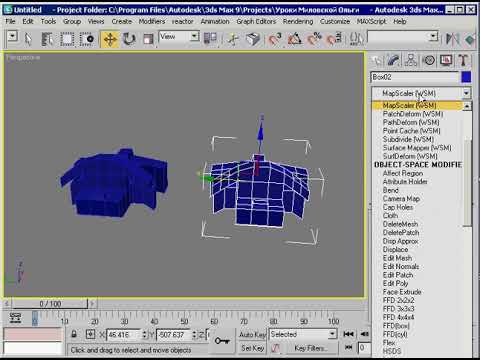Toggle the Selection Lock padlock
This screenshot has width=480, height=360.
(74, 334)
